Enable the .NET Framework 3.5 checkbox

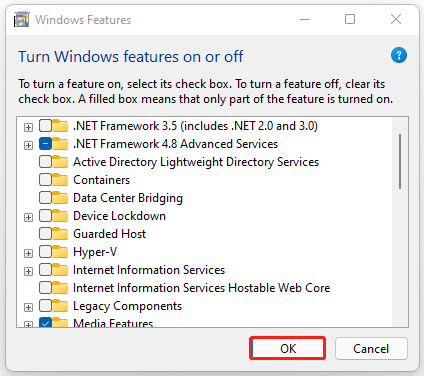coord(45,126)
